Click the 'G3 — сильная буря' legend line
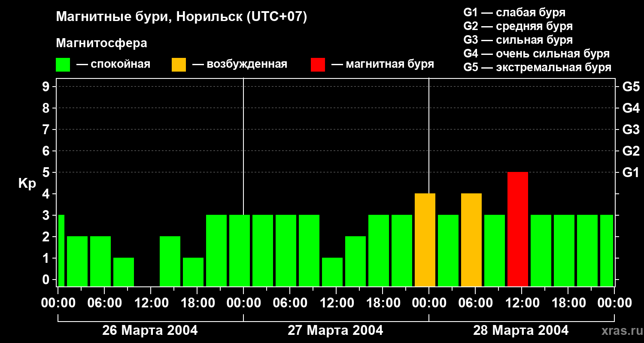Screen dimensions: 644x343 point(518,40)
